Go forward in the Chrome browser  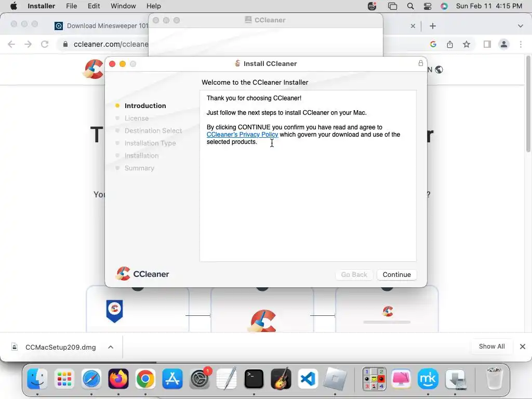coord(28,44)
